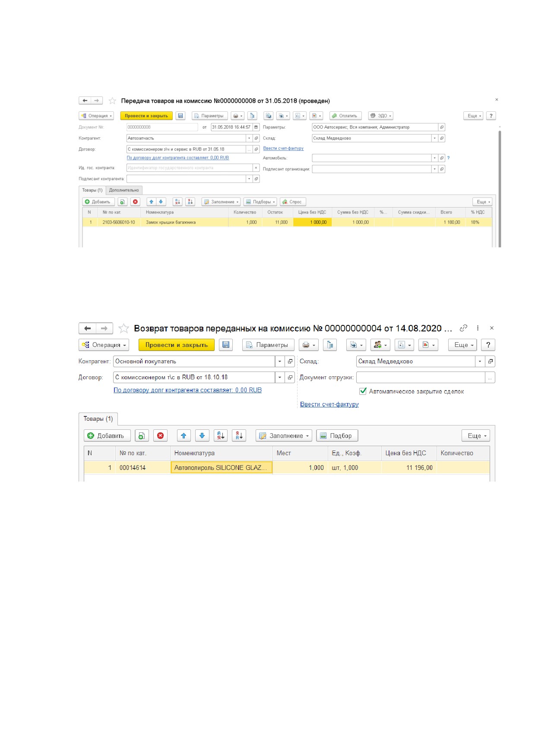Open Заполнение dropdown in upper Товары toolbar

click(x=221, y=202)
